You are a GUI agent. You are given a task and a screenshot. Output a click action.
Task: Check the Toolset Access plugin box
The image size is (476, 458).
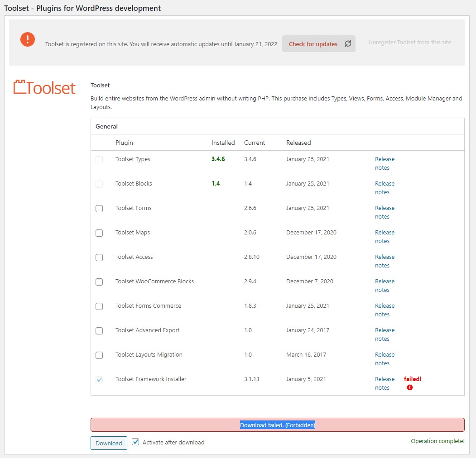point(99,258)
